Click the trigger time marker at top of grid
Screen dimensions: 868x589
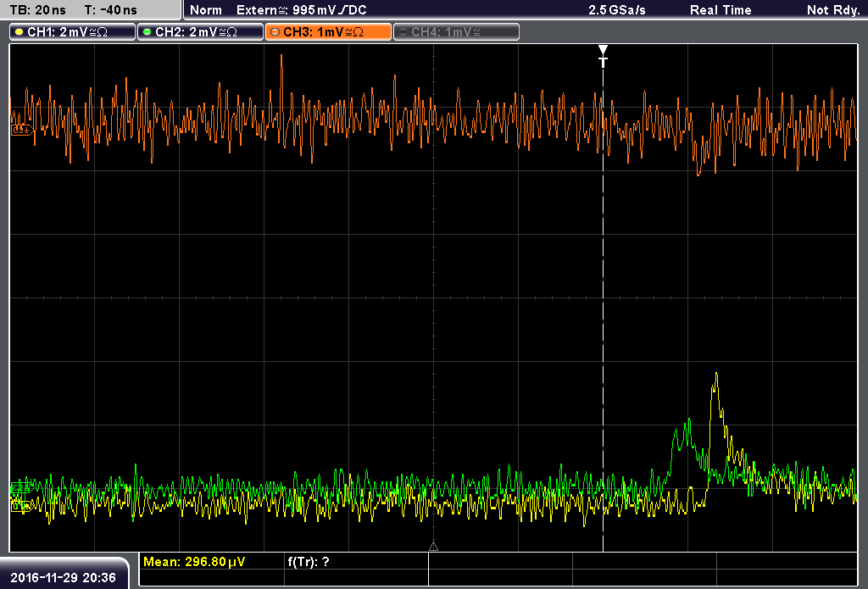coord(603,56)
